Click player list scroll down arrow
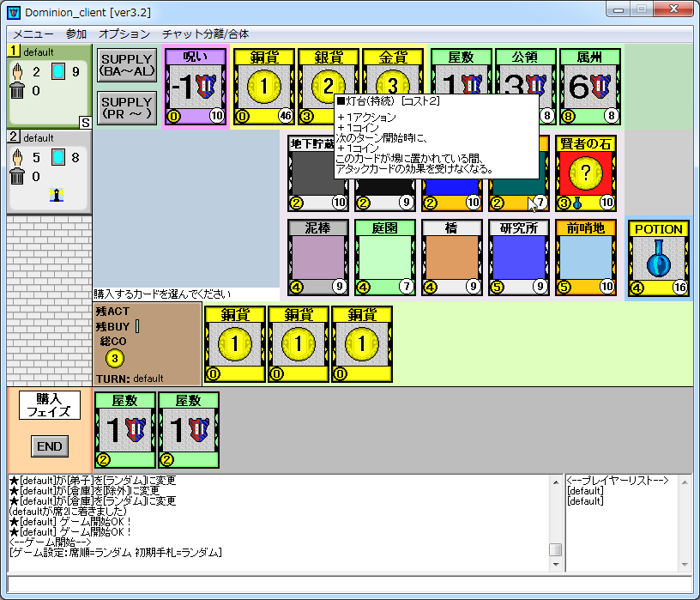Image resolution: width=700 pixels, height=600 pixels. [685, 565]
